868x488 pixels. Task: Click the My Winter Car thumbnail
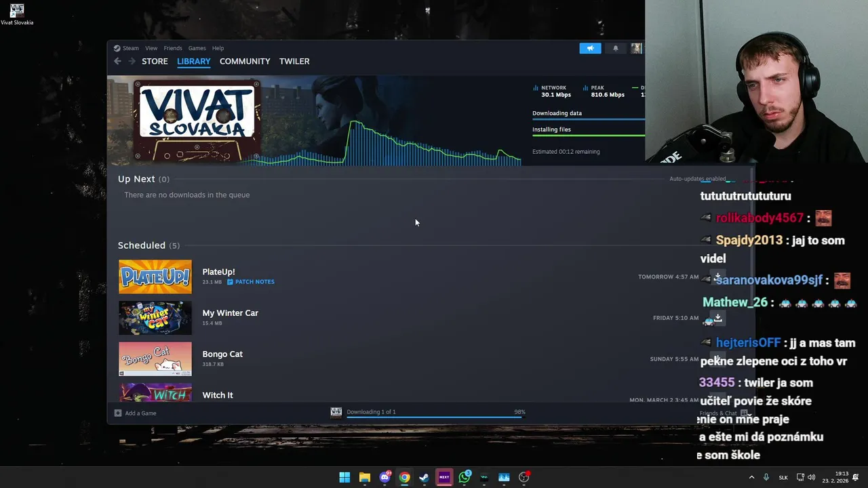155,318
